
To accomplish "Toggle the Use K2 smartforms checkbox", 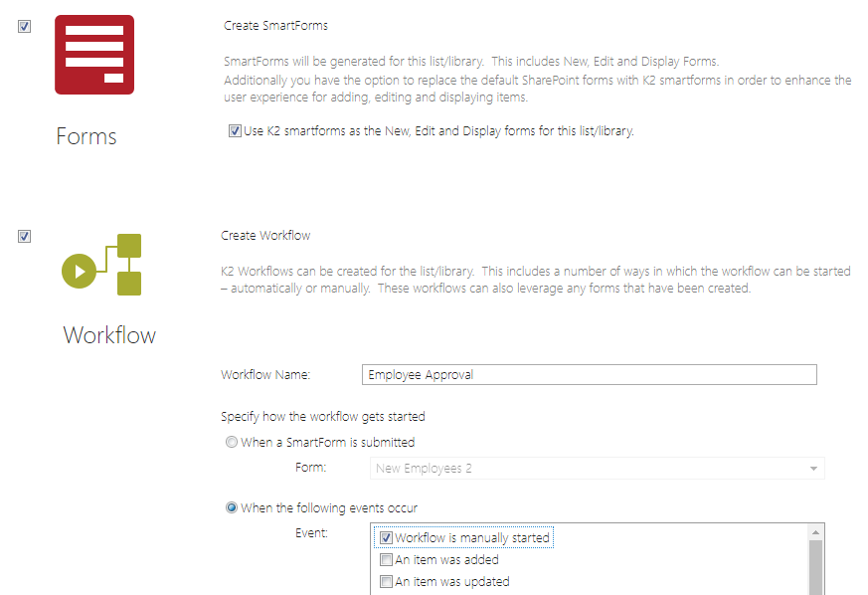I will (235, 130).
